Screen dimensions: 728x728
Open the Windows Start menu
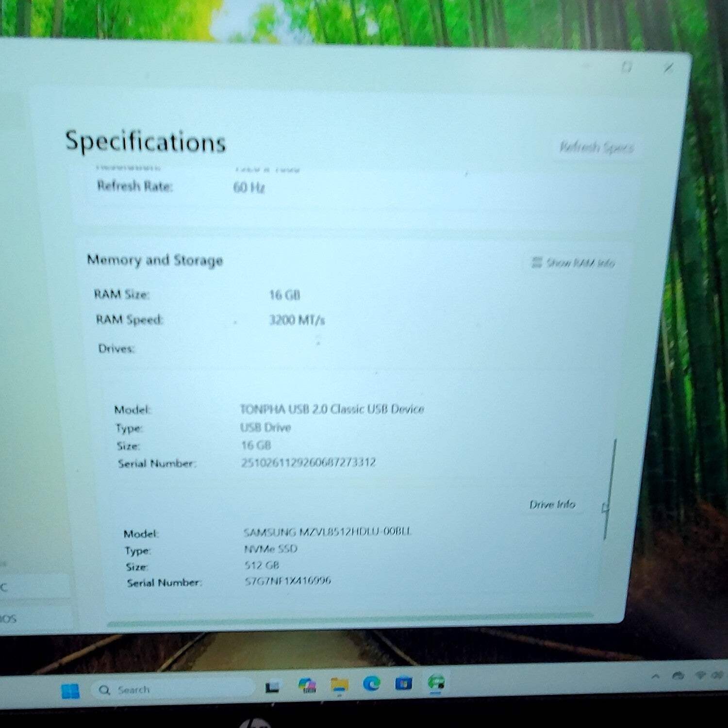(x=71, y=691)
